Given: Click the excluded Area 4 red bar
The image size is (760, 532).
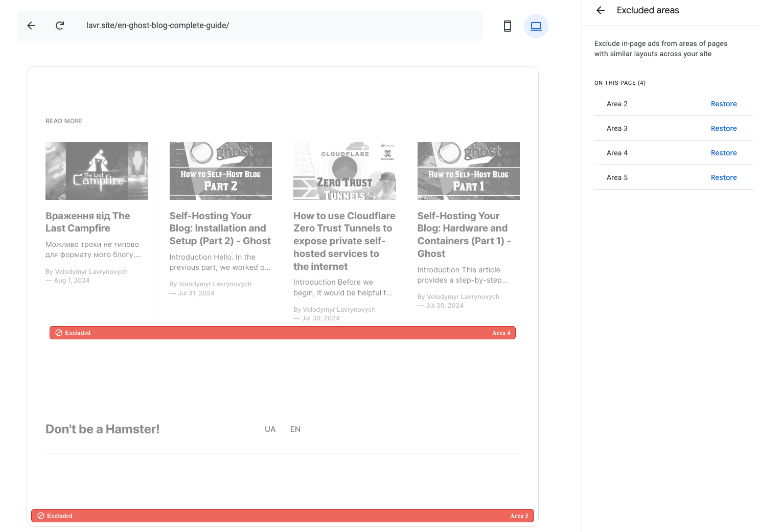Looking at the screenshot, I should (282, 333).
